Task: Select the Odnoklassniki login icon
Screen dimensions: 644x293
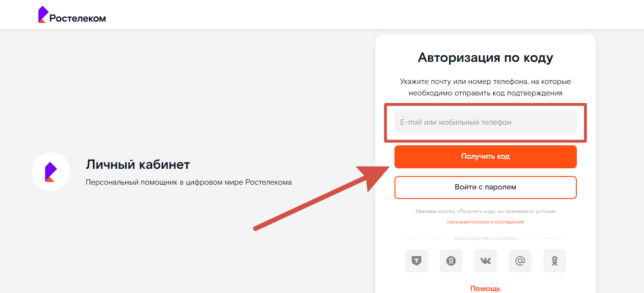Action: pos(554,261)
